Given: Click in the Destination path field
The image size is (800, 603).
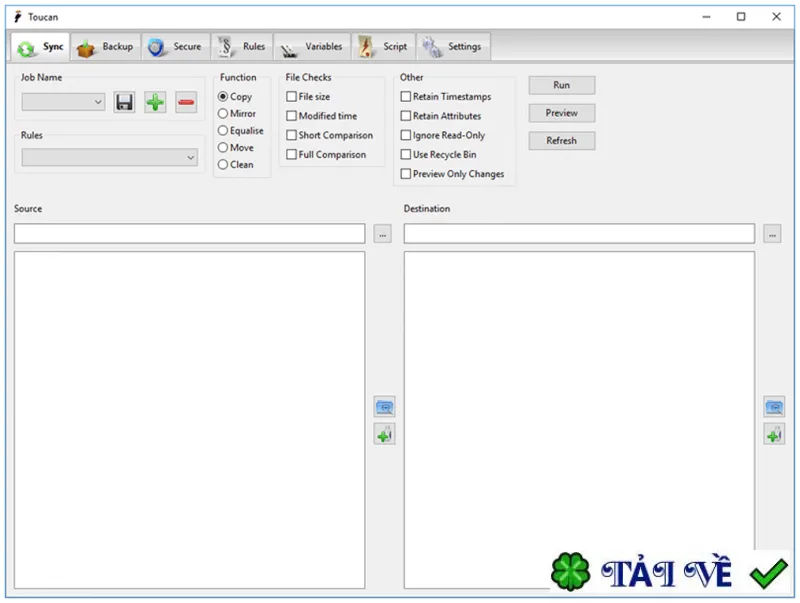Looking at the screenshot, I should (x=579, y=234).
